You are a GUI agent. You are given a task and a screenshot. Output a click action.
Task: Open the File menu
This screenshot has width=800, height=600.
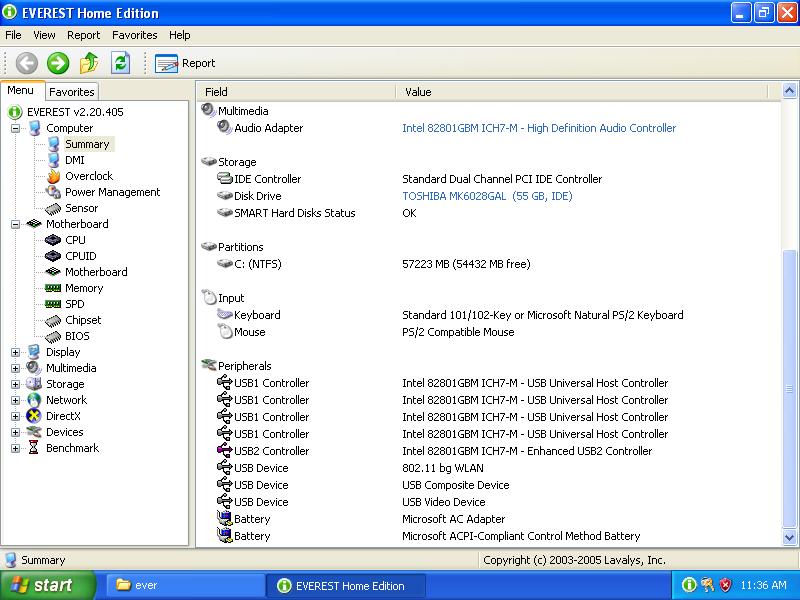pyautogui.click(x=13, y=35)
